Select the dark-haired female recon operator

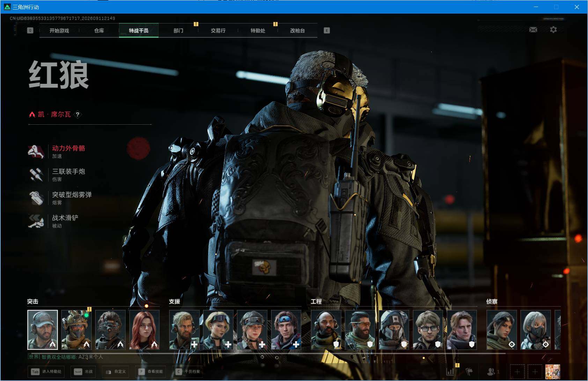pyautogui.click(x=502, y=330)
